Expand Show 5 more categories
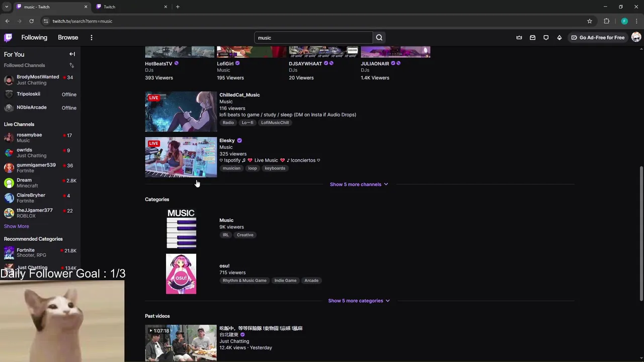The height and width of the screenshot is (362, 644). click(359, 301)
